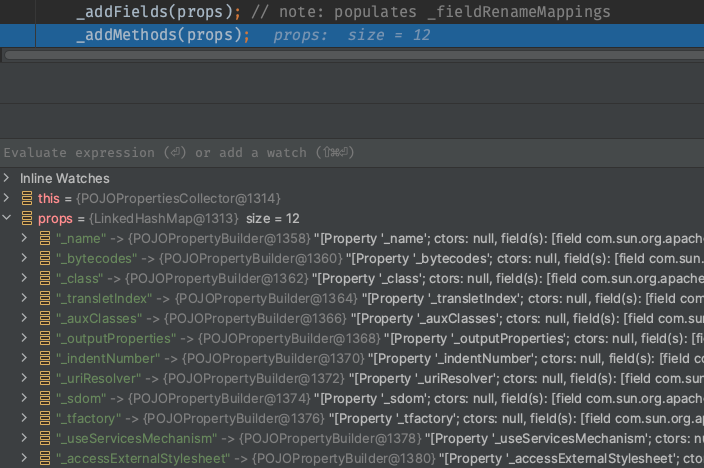Click the entry icon next to '_bytecodes'
The width and height of the screenshot is (704, 468).
coord(45,258)
